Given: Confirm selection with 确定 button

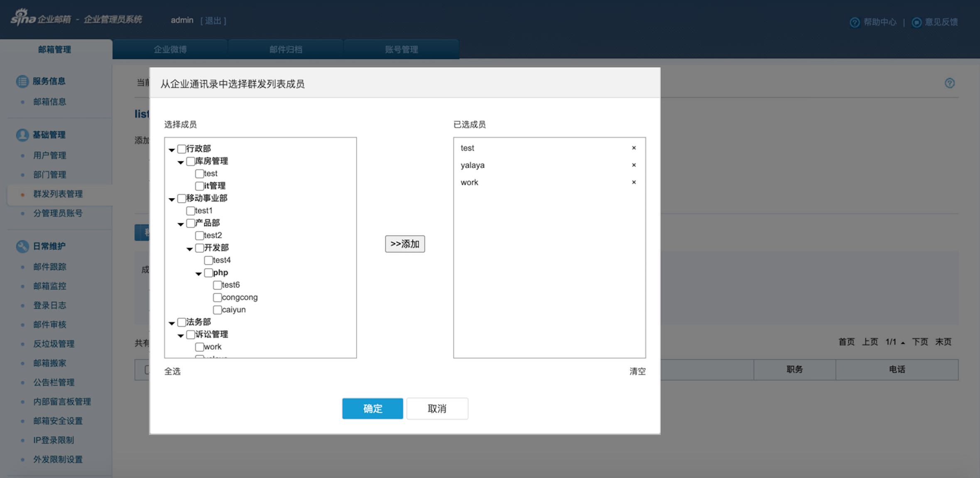Looking at the screenshot, I should 372,409.
